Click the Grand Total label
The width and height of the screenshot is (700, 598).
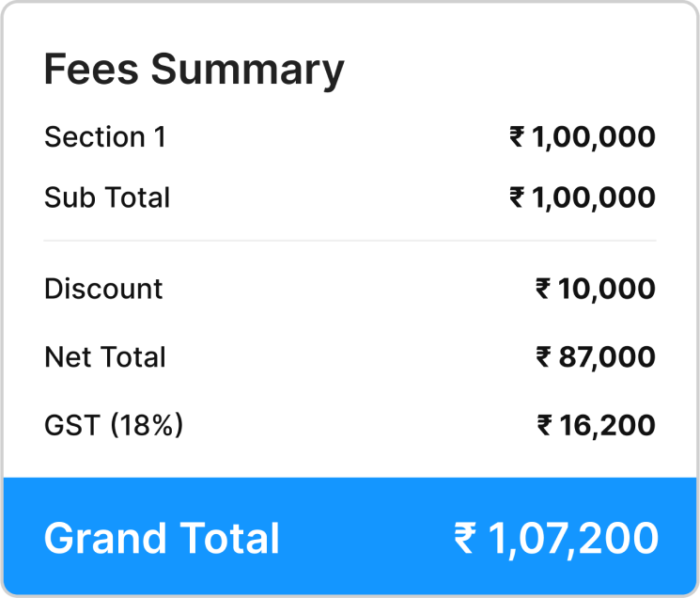tap(162, 539)
